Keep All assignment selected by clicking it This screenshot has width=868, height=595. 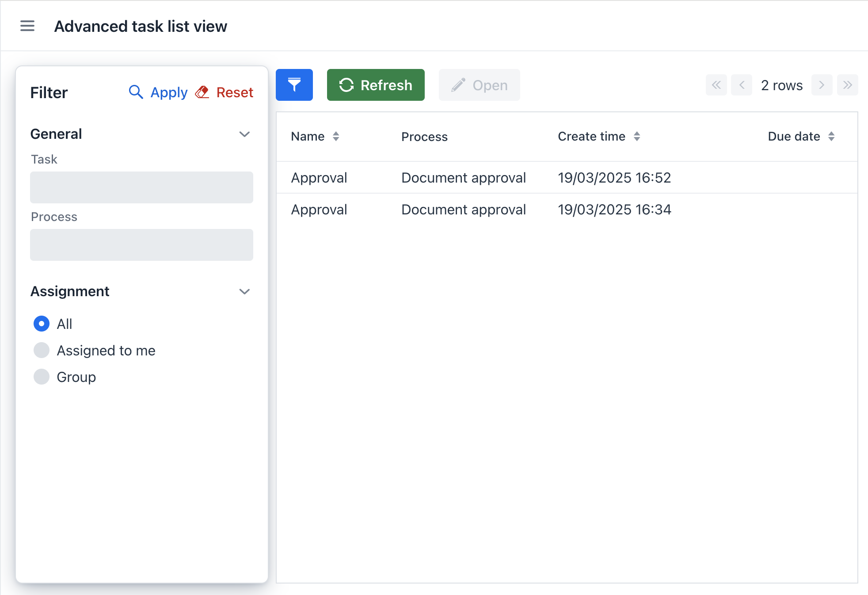[x=41, y=324]
